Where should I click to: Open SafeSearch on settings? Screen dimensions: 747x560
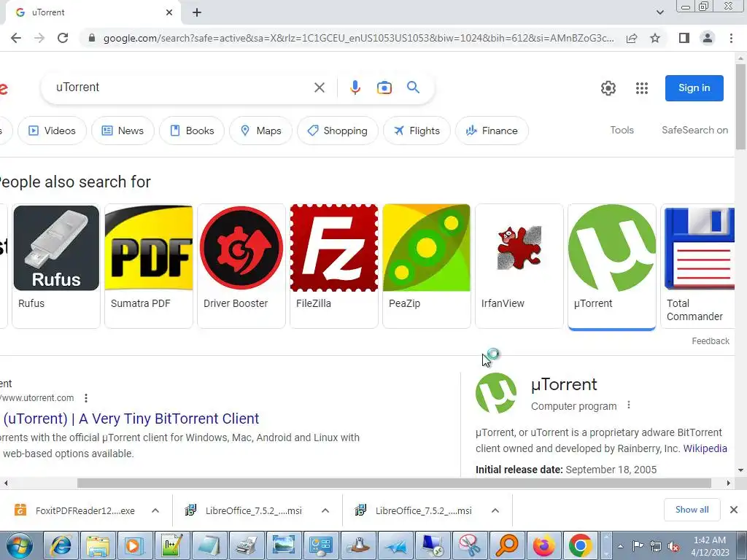coord(694,130)
